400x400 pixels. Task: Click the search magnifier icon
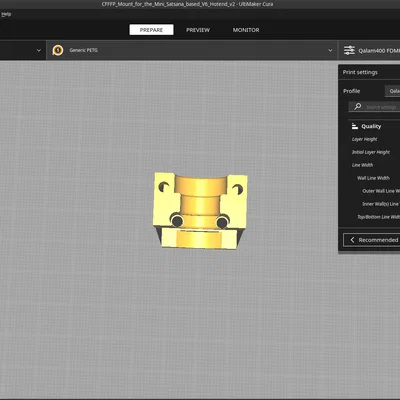tap(358, 106)
